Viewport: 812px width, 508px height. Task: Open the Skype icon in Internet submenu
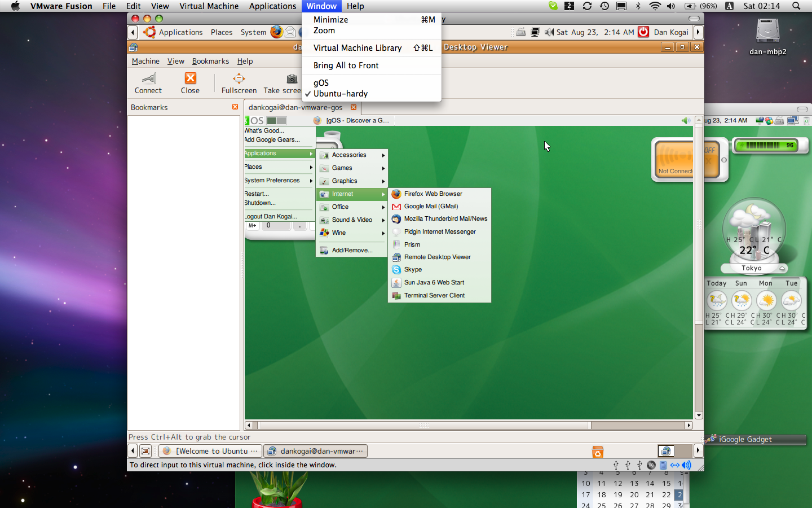point(396,270)
